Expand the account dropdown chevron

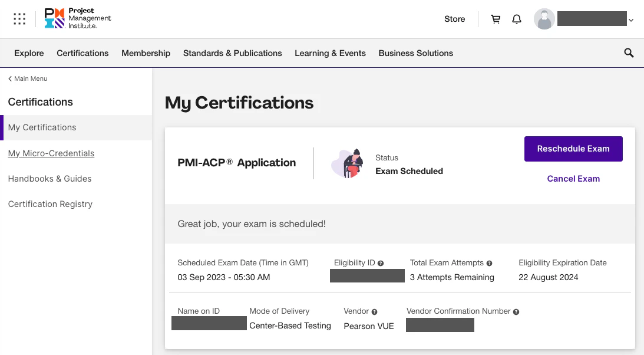click(631, 19)
